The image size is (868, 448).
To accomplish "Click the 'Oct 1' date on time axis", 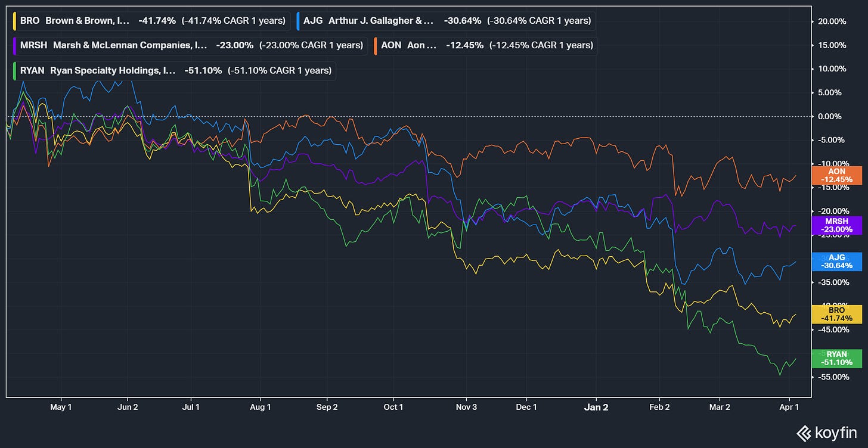I will [x=393, y=407].
